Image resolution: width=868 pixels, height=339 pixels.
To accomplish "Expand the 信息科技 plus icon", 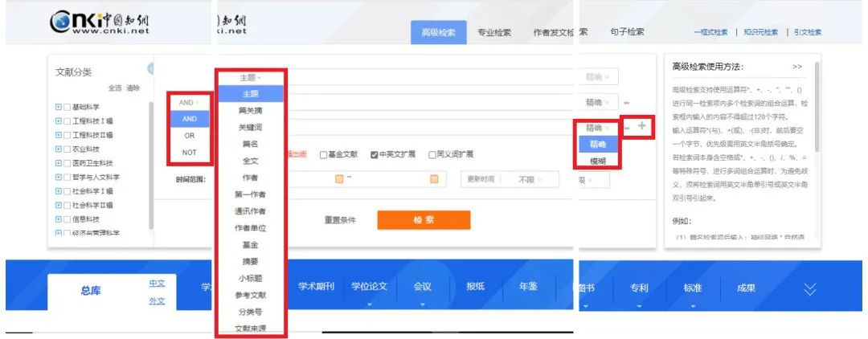I will point(58,219).
